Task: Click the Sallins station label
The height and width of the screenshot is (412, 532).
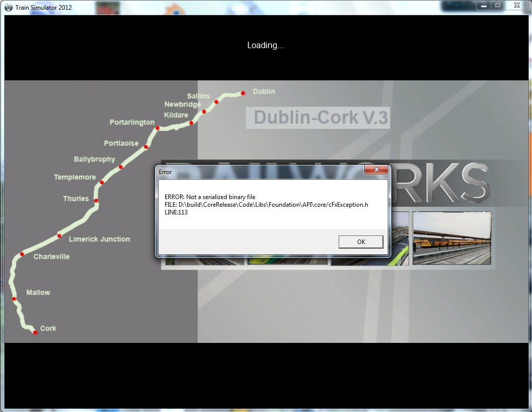Action: (198, 96)
